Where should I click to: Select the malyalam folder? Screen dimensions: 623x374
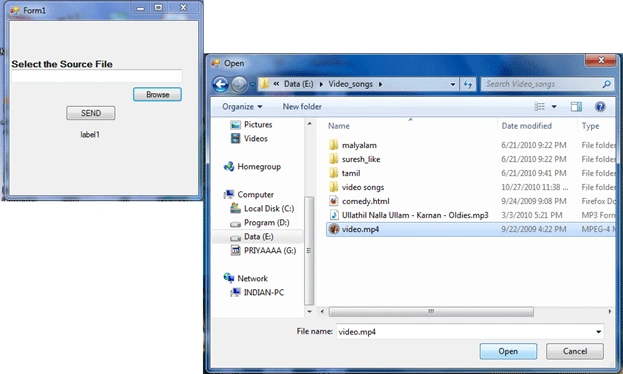point(359,145)
